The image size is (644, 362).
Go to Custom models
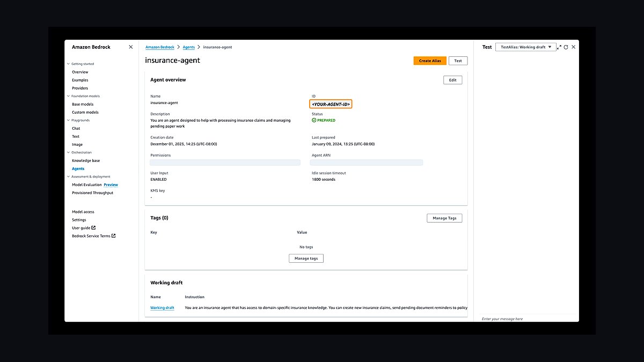pyautogui.click(x=85, y=112)
